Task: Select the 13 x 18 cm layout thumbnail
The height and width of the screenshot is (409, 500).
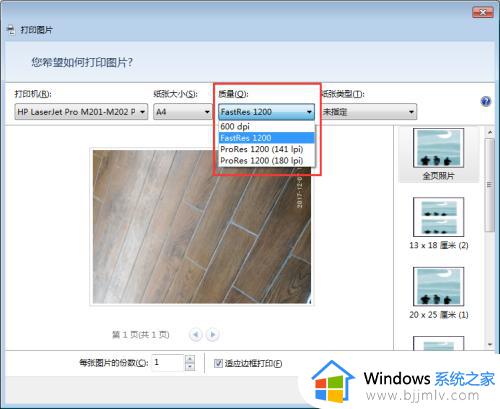Action: (x=438, y=223)
